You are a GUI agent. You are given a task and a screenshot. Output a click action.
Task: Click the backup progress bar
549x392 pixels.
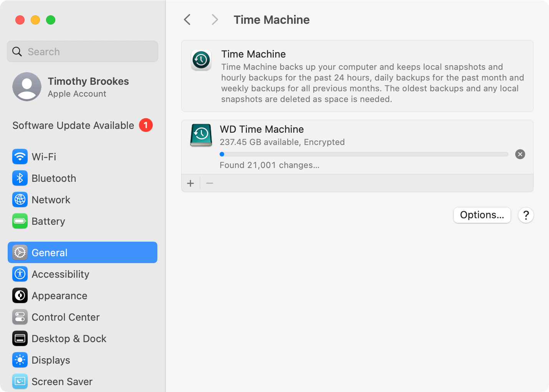364,154
